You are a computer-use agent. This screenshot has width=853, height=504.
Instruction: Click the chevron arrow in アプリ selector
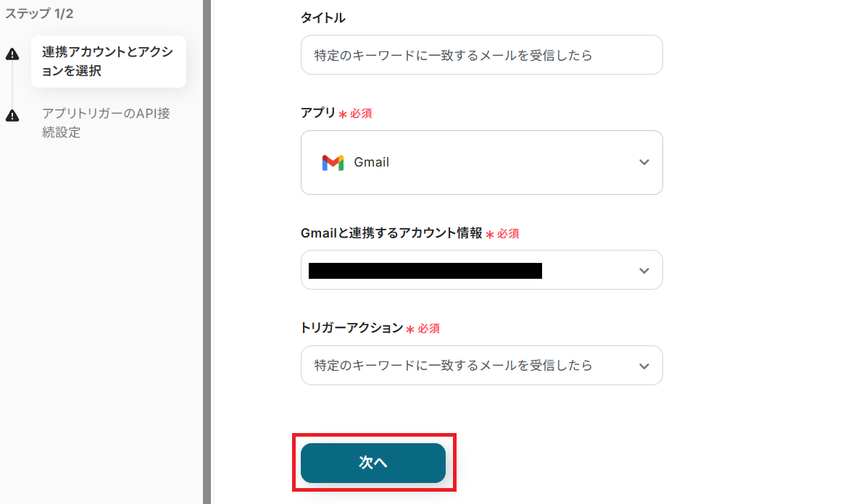coord(644,163)
